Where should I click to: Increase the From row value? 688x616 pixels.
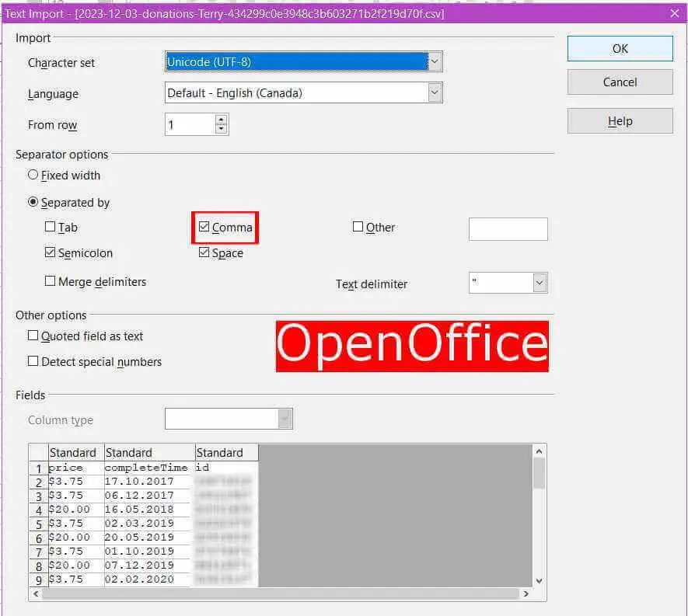221,120
